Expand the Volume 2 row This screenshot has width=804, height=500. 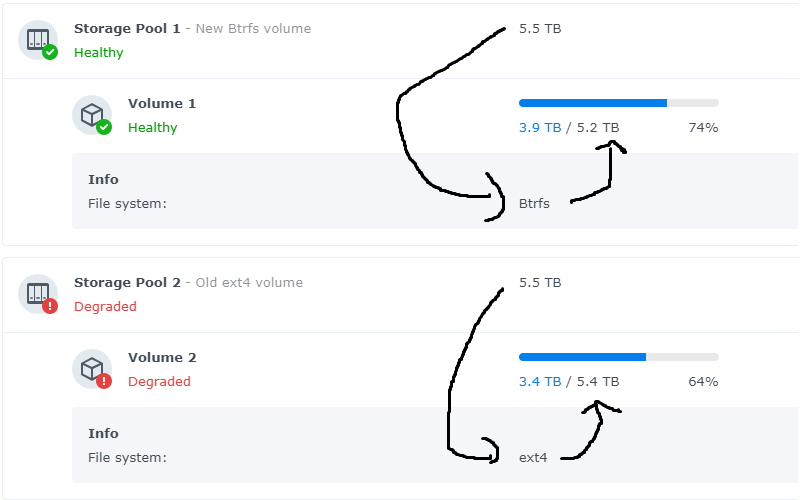[400, 369]
